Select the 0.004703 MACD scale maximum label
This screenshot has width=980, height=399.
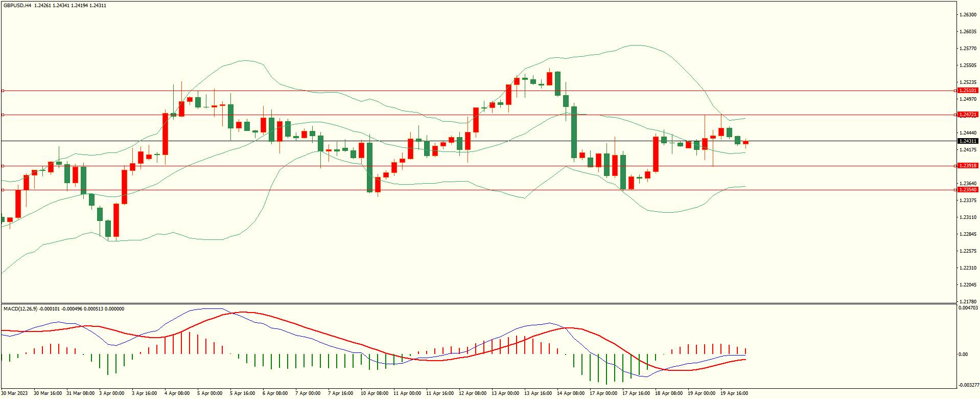point(968,308)
